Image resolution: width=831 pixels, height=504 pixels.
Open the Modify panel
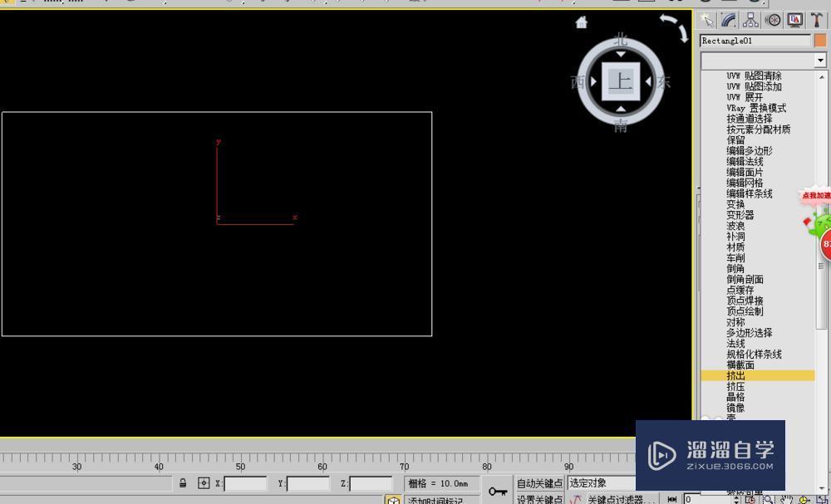point(728,19)
